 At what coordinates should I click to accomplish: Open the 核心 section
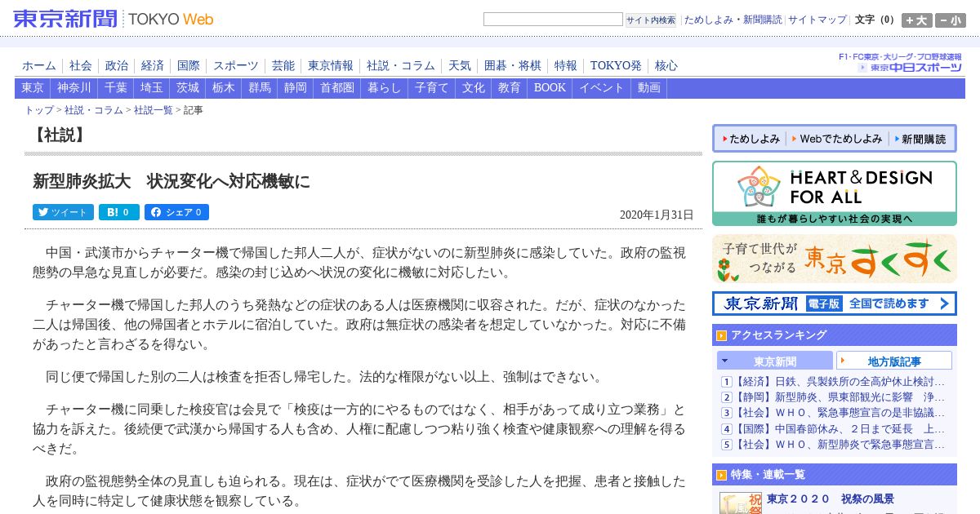click(666, 66)
